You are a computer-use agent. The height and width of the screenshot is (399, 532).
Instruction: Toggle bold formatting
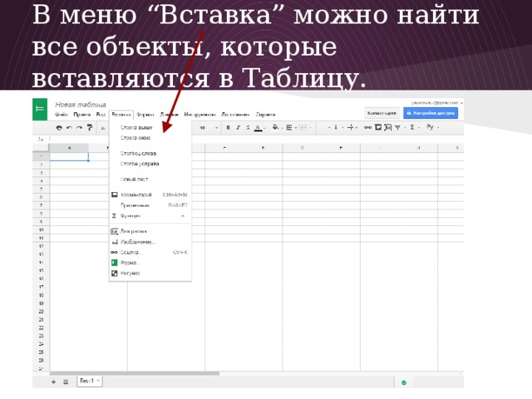(x=228, y=127)
